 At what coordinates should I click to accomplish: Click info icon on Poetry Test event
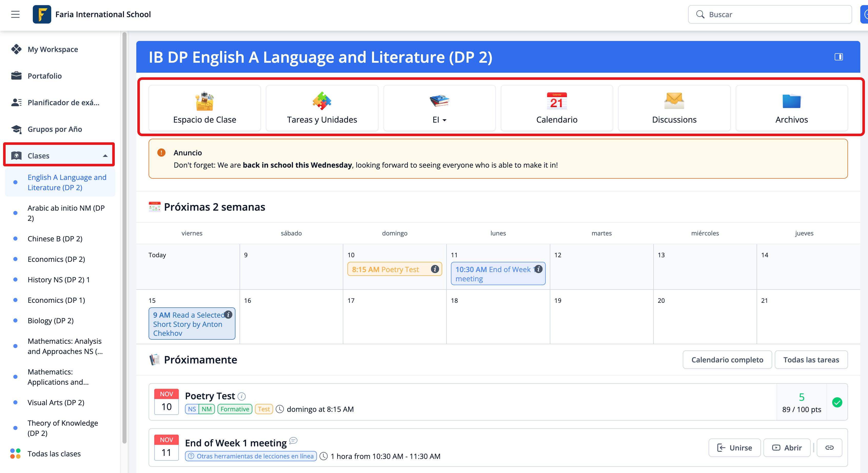pyautogui.click(x=435, y=269)
